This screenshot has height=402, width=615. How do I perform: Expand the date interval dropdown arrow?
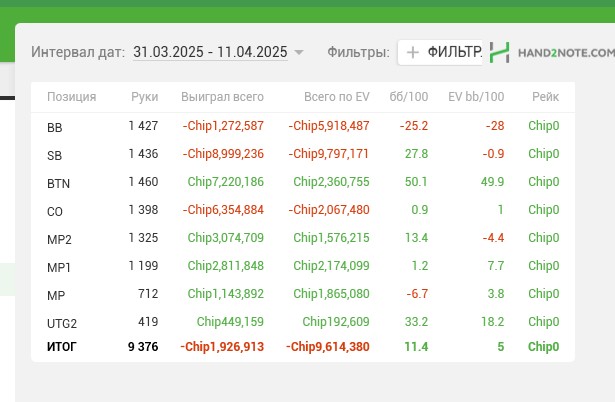[x=299, y=53]
